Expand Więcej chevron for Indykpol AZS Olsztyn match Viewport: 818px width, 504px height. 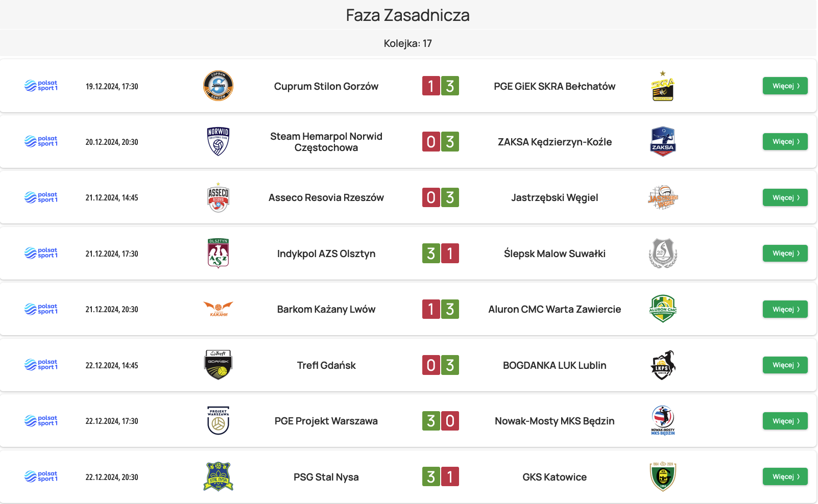click(798, 253)
